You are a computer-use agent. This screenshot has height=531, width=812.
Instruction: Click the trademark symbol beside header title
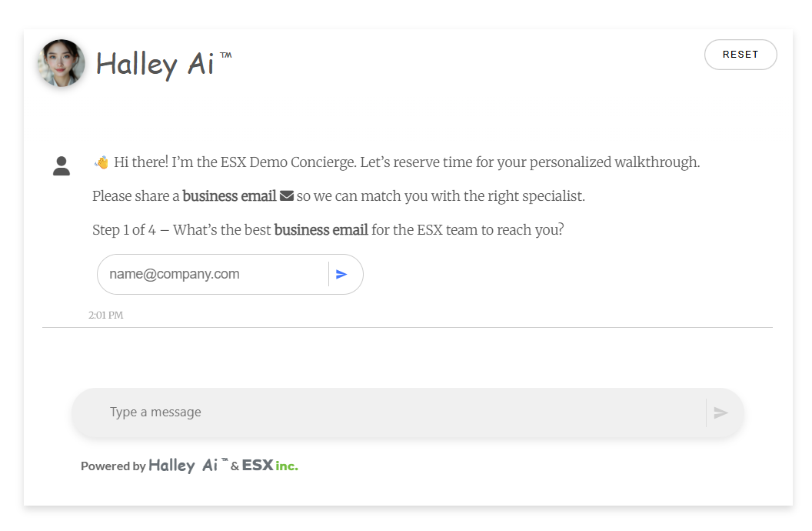(x=225, y=55)
